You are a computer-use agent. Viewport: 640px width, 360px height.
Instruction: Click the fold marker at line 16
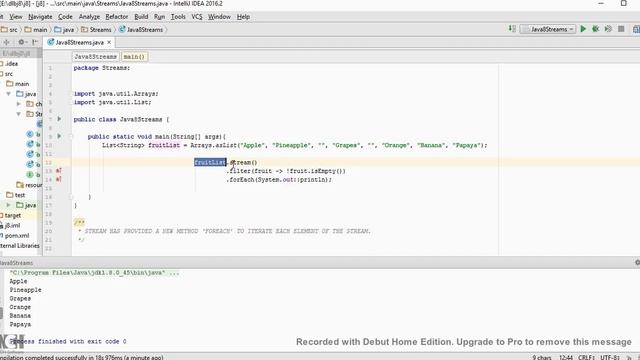[x=71, y=197]
